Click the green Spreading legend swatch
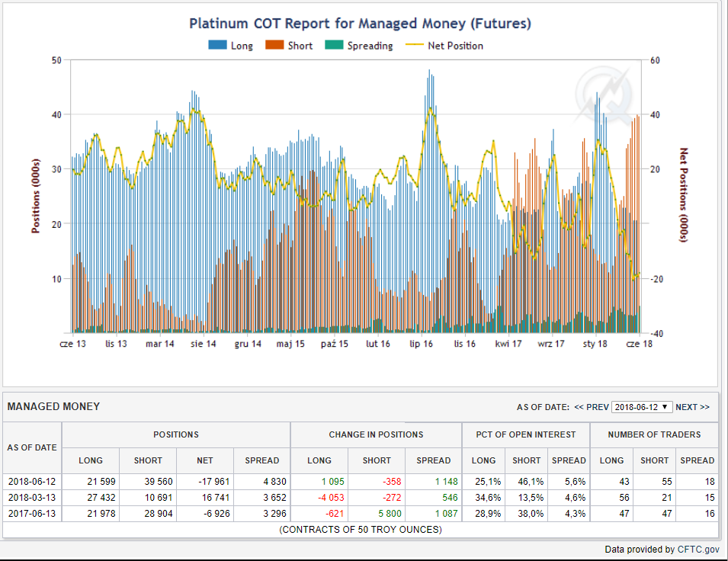728x561 pixels. (334, 45)
